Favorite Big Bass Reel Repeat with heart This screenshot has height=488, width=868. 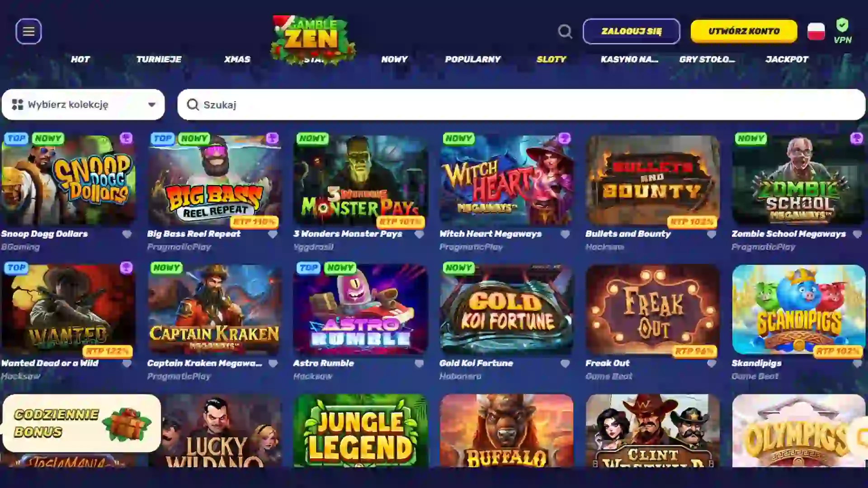pos(273,234)
